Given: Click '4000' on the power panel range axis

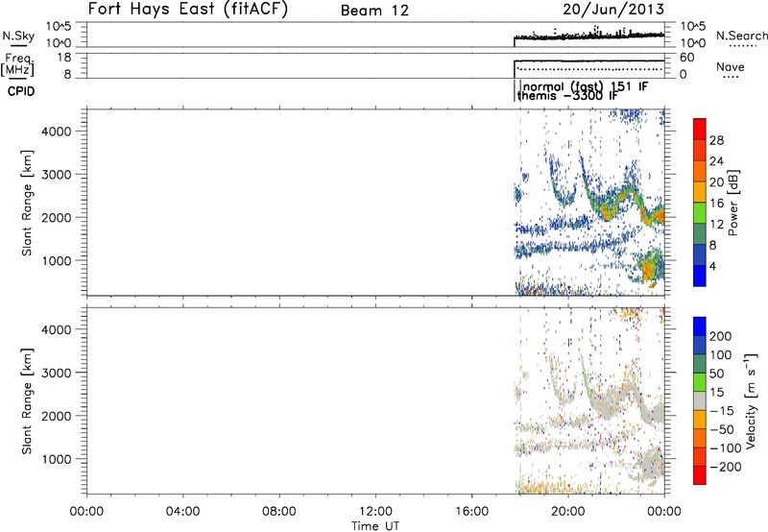Looking at the screenshot, I should tap(57, 132).
